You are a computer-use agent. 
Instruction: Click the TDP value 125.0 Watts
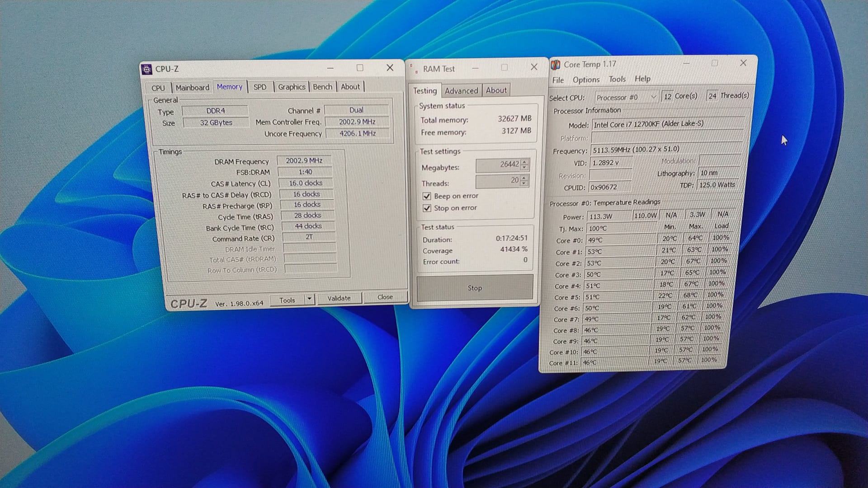click(x=717, y=185)
